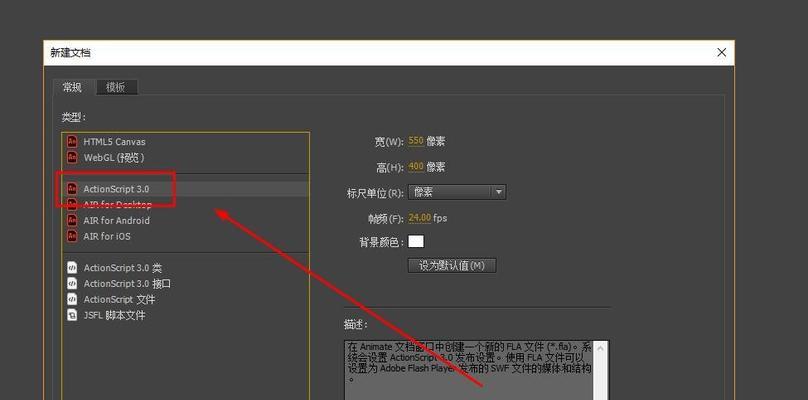Screen dimensions: 808x400
Task: Click inside the 描述 text box
Action: pyautogui.click(x=469, y=370)
